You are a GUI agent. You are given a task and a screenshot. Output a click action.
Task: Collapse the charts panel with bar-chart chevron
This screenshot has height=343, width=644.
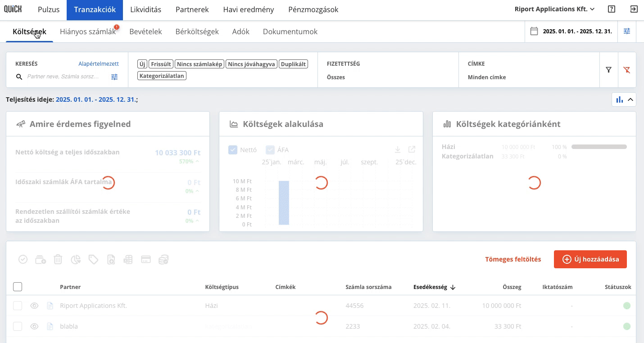624,99
